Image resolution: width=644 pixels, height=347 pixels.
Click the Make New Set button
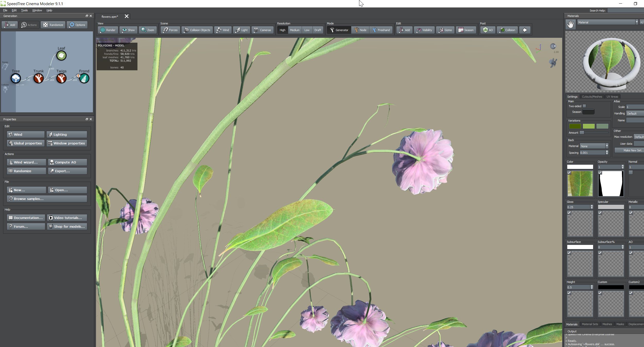coord(630,150)
